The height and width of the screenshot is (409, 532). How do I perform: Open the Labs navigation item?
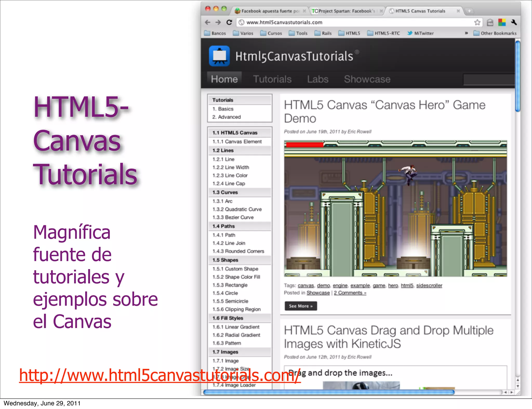tap(318, 79)
